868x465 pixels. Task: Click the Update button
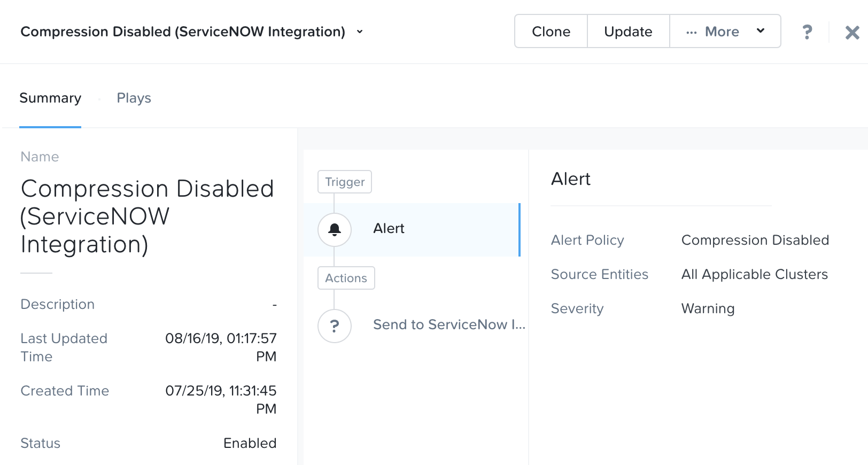[628, 32]
